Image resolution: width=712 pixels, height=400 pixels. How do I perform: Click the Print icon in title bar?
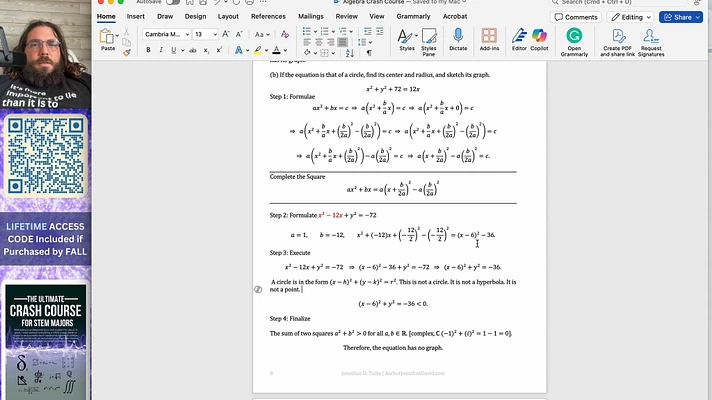coord(249,2)
